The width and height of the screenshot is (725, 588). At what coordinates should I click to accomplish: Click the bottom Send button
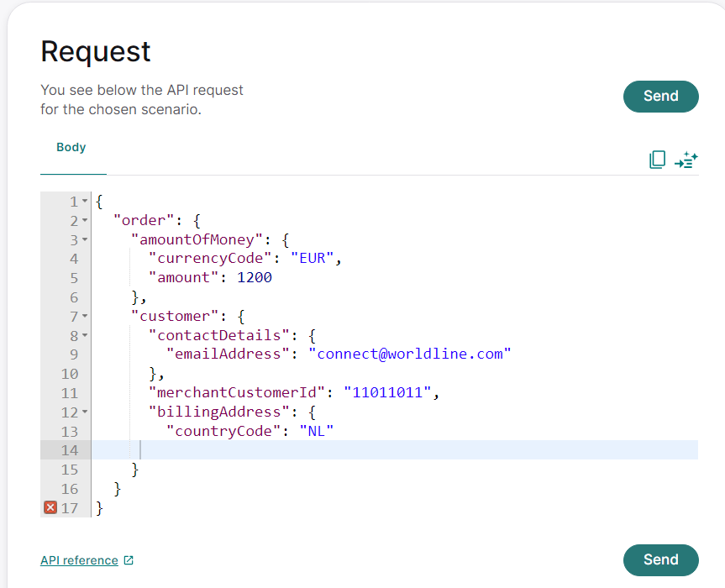[660, 559]
